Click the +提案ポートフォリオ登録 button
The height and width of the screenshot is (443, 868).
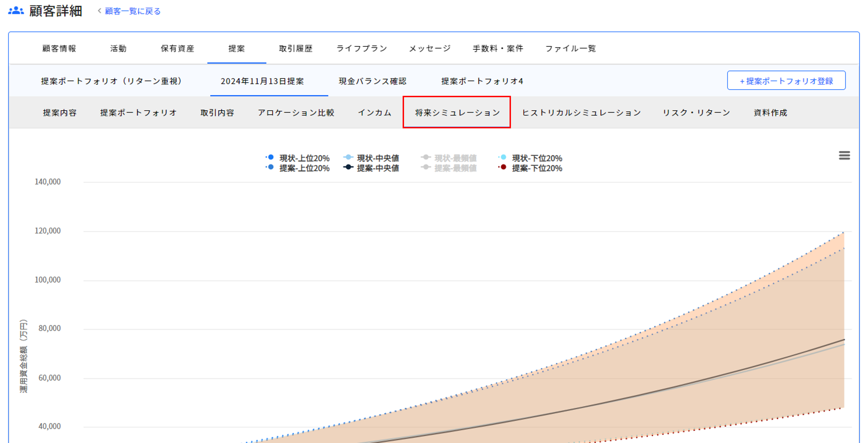pos(786,81)
